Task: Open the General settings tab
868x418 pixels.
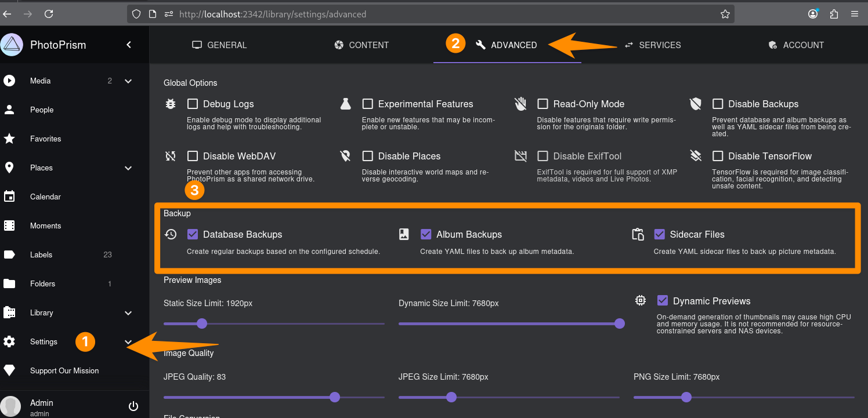Action: tap(219, 45)
